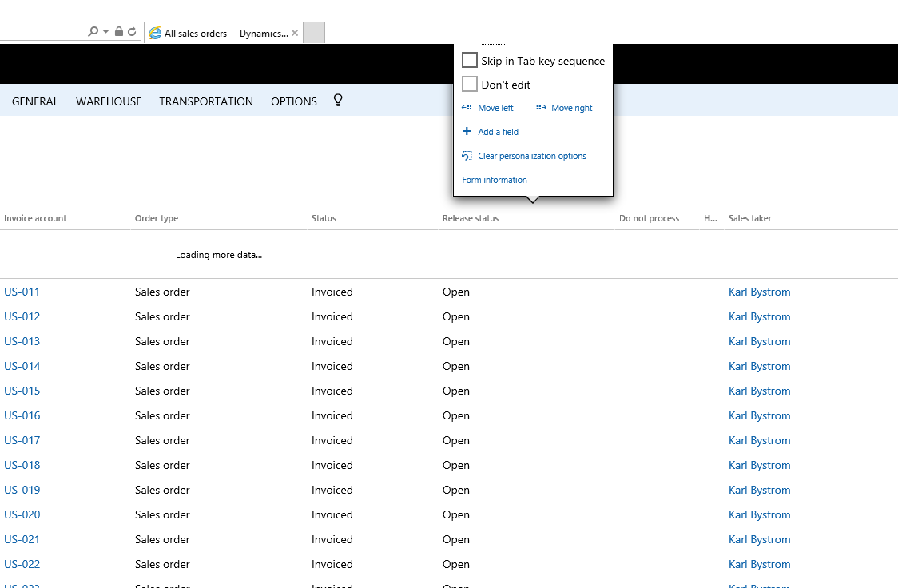Viewport: 898px width, 588px height.
Task: Open the Form information link
Action: tap(495, 180)
